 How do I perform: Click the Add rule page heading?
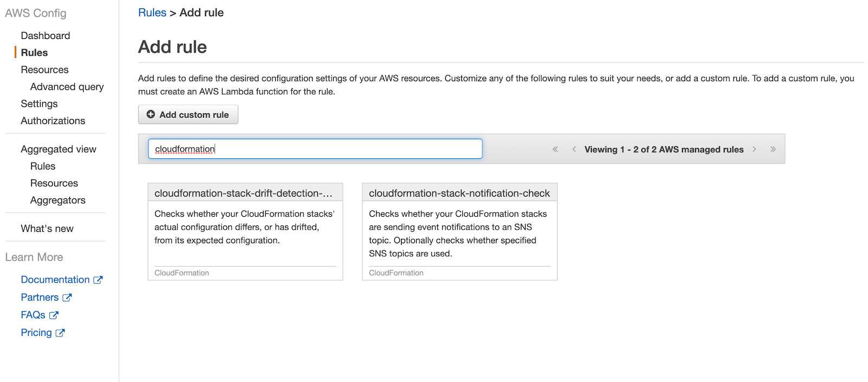coord(173,47)
